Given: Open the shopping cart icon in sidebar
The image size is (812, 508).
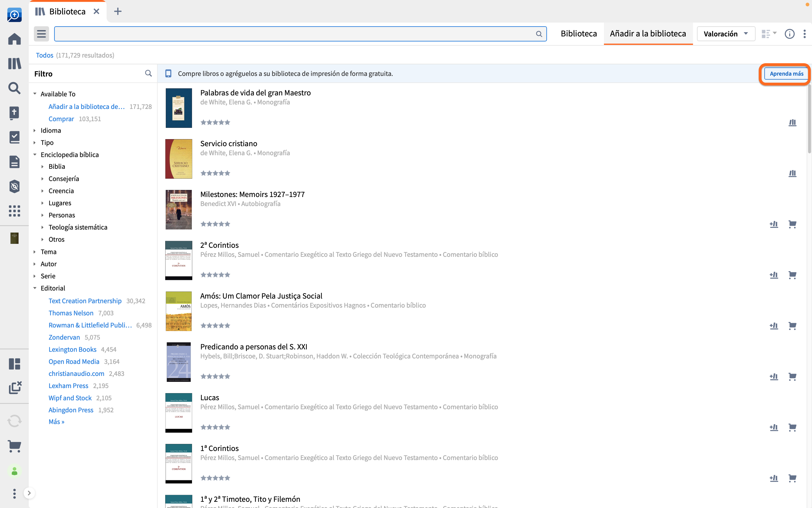Looking at the screenshot, I should pos(14,446).
